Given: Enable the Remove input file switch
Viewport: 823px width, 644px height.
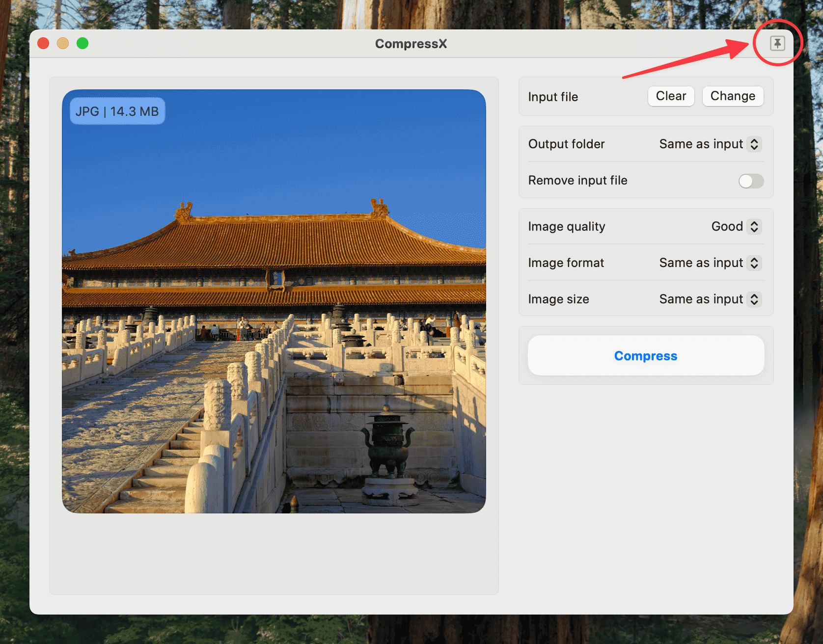Looking at the screenshot, I should pyautogui.click(x=750, y=181).
